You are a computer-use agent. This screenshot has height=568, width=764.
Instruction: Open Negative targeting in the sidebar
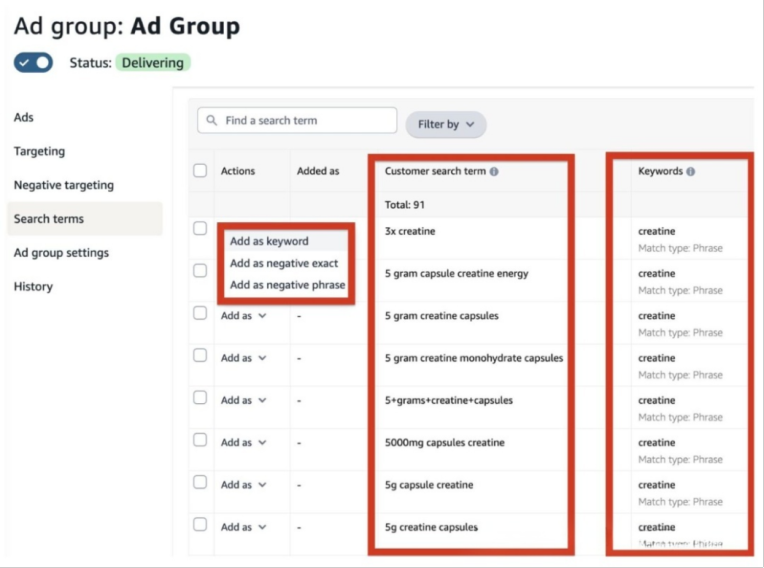[x=64, y=185]
